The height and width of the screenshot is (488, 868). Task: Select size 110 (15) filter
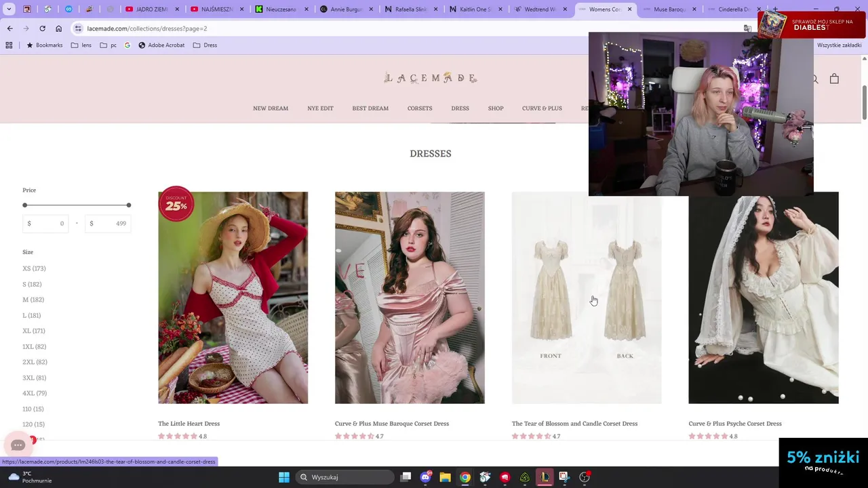coord(33,409)
